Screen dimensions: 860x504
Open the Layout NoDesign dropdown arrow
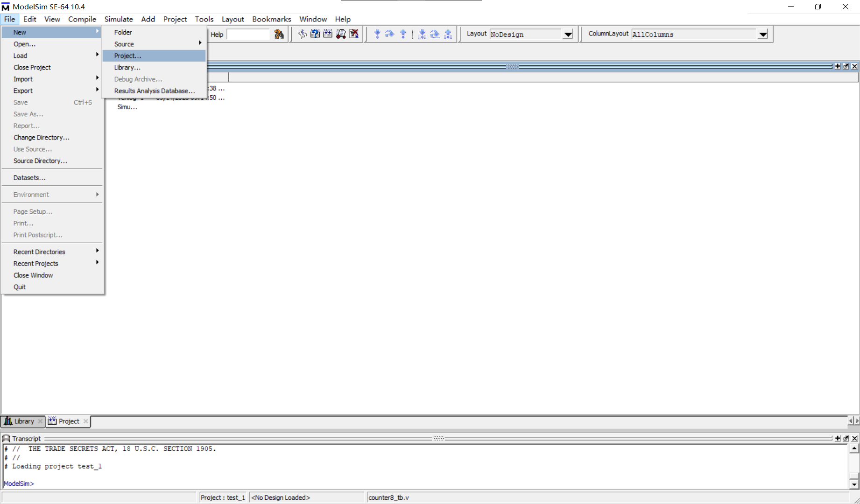[x=568, y=34]
